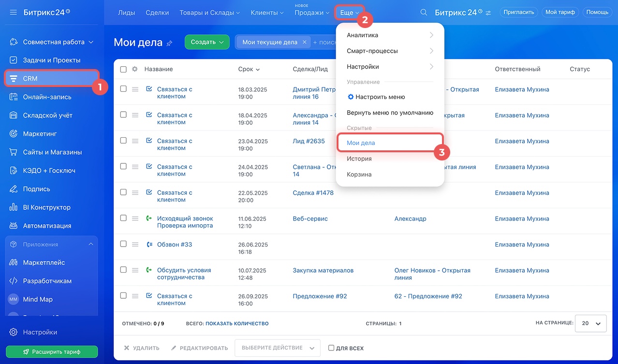Open the theme settings icon next to Битрикс24

click(488, 13)
